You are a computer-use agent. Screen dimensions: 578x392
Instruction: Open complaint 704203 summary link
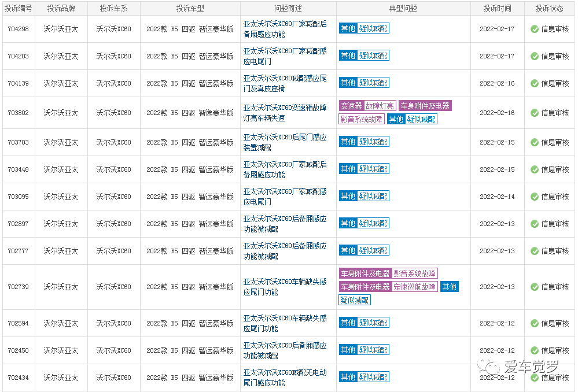click(285, 56)
